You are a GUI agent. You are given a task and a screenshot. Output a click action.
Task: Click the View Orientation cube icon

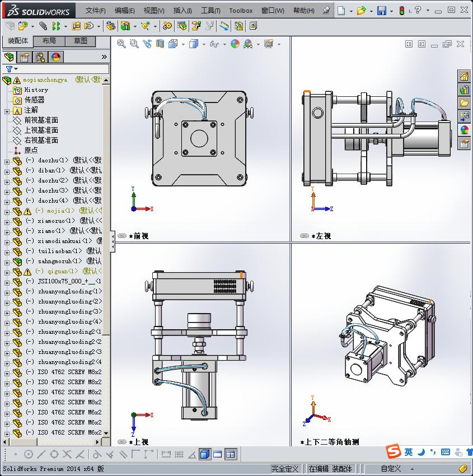173,44
